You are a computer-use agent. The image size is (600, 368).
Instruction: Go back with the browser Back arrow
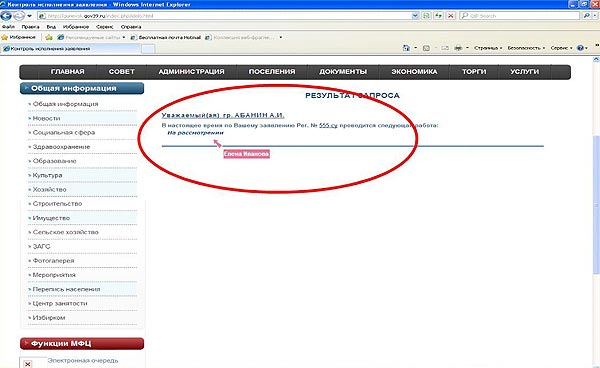pos(6,16)
